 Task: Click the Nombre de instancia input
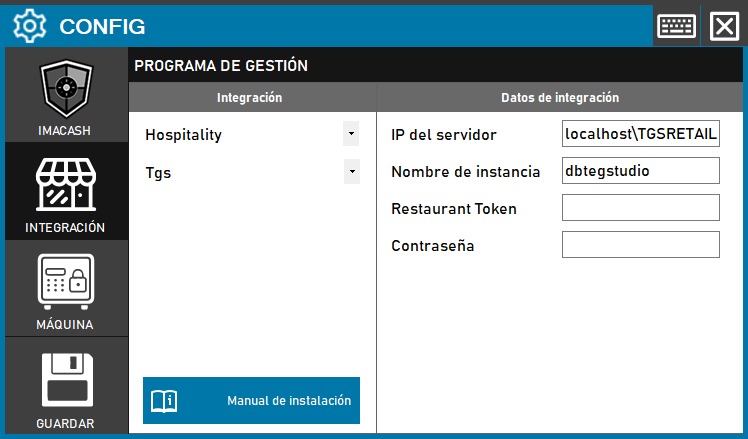coord(640,171)
